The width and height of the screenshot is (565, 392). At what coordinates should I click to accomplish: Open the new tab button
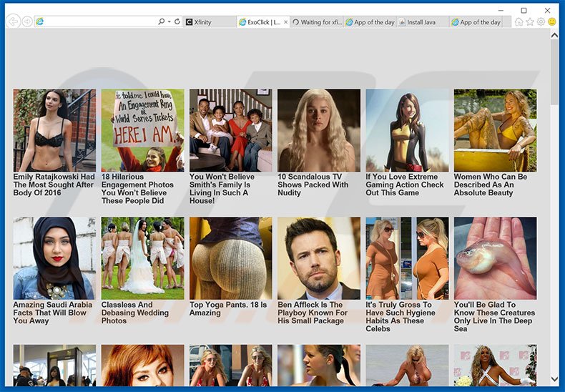pos(506,22)
